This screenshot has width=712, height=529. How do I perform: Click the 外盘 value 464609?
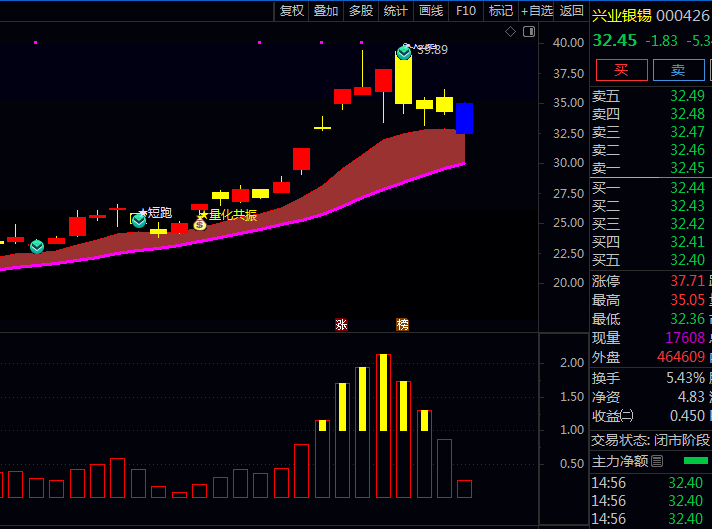(681, 357)
